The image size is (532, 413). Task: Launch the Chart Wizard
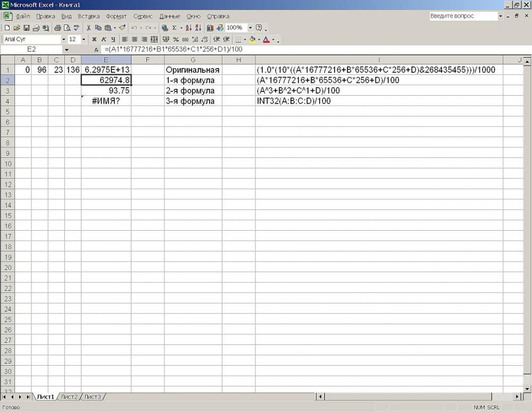(x=210, y=28)
